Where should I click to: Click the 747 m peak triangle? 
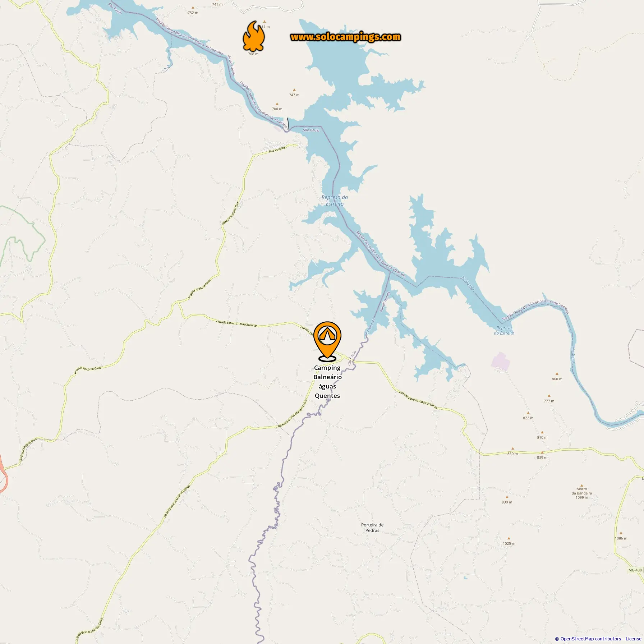click(x=294, y=90)
